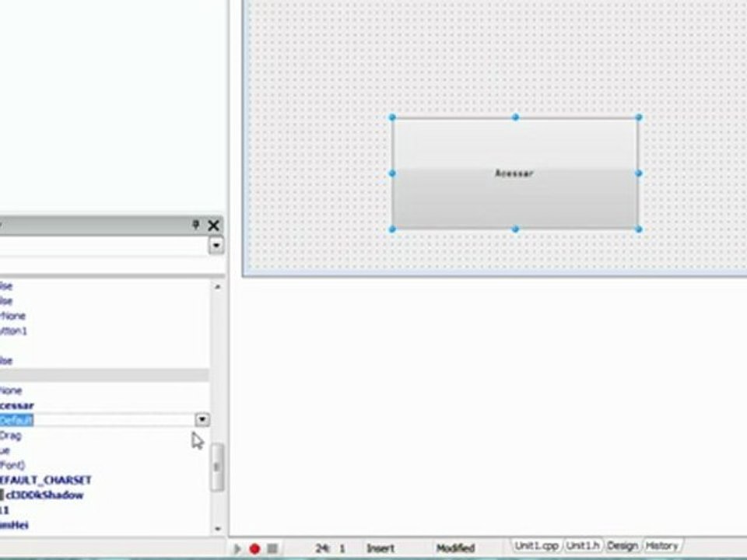Click the bottom-middle selection handle of Acessar button
Image resolution: width=747 pixels, height=560 pixels.
click(x=515, y=229)
